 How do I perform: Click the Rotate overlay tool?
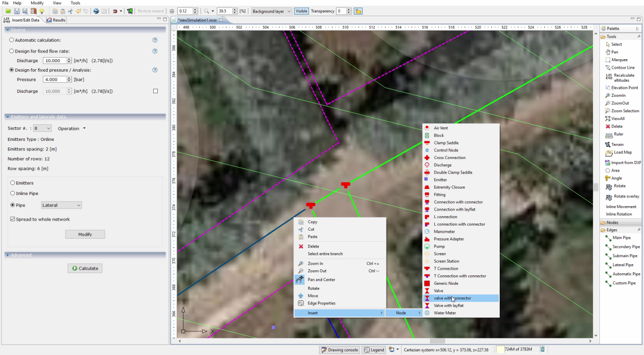626,196
